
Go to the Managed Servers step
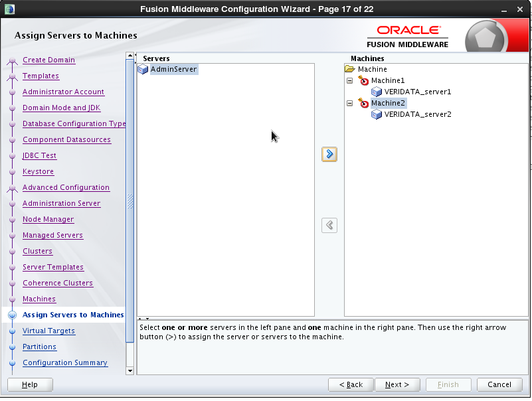[52, 236]
